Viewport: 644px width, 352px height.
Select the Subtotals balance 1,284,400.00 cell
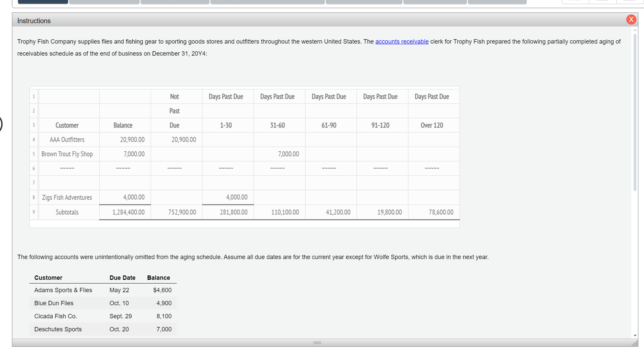128,212
